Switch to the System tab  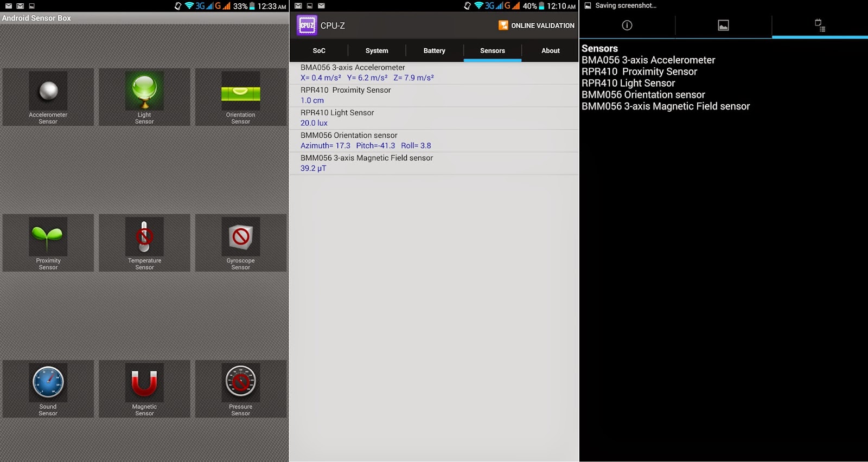(x=376, y=50)
